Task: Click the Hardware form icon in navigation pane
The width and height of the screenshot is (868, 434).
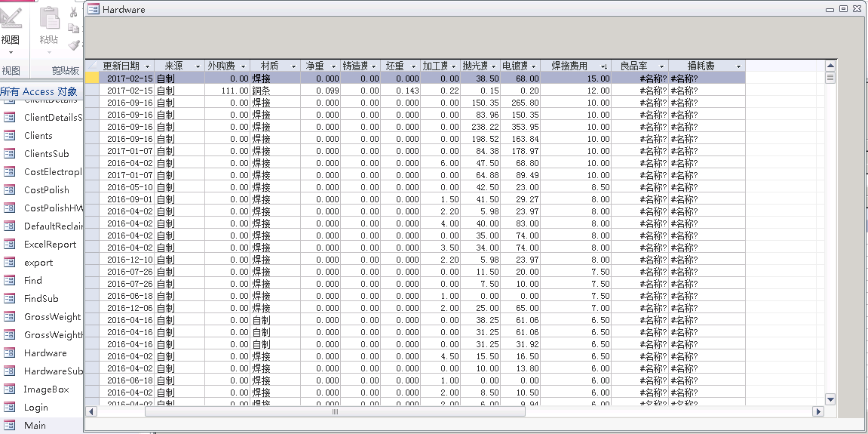Action: point(10,353)
